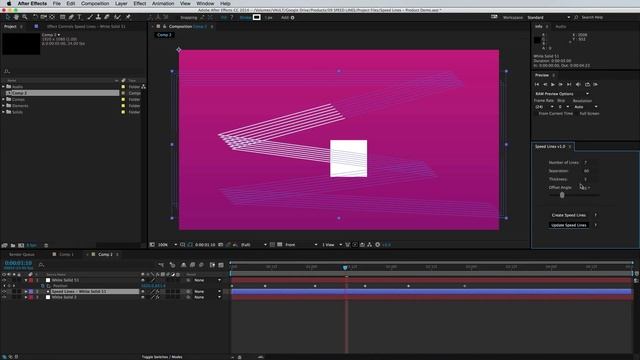Select the Eraser tool
Viewport: 640px width, 360px height.
coord(107,17)
